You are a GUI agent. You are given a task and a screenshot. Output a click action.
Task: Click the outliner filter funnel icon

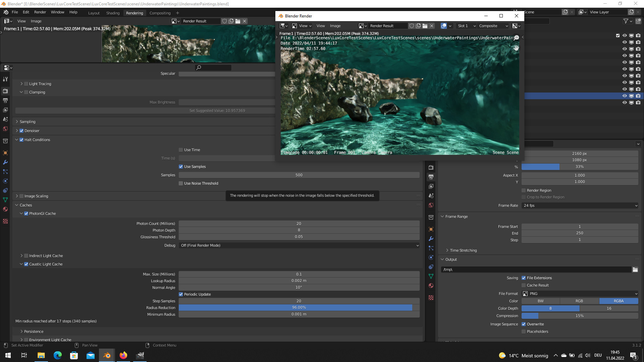pyautogui.click(x=626, y=21)
